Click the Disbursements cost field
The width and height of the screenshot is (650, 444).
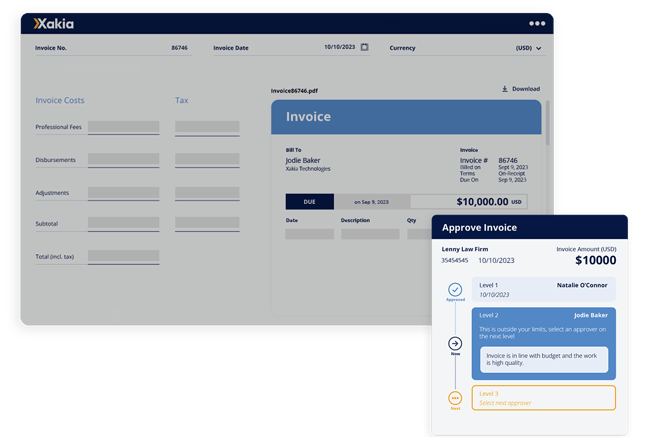coord(124,160)
